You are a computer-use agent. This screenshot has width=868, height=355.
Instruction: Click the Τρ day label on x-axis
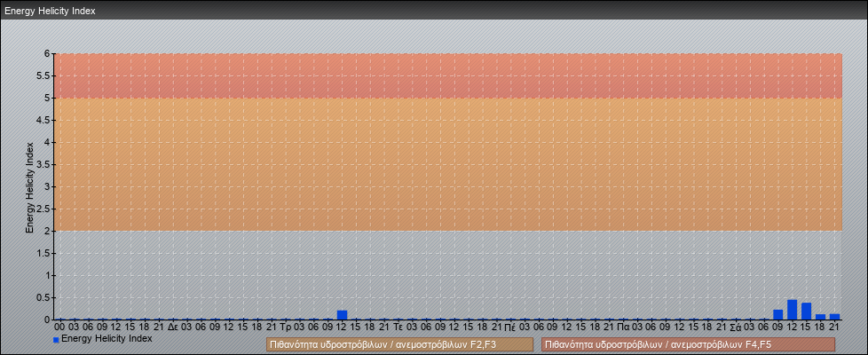[286, 327]
